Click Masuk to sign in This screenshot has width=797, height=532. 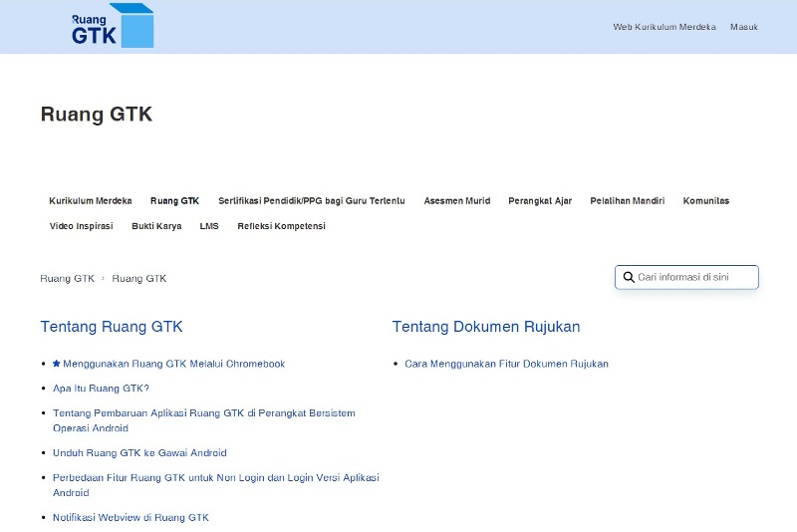coord(744,27)
